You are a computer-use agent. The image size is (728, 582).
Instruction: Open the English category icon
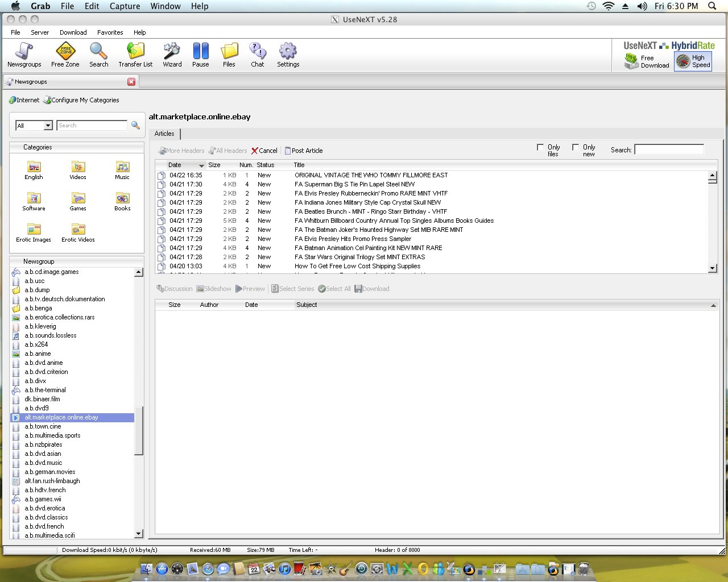(x=34, y=167)
